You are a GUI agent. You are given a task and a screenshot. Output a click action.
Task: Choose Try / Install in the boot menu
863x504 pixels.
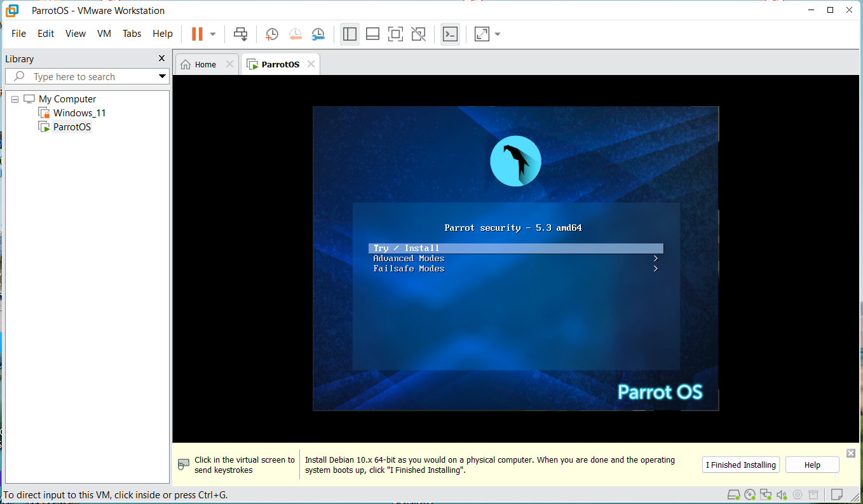[x=516, y=249]
